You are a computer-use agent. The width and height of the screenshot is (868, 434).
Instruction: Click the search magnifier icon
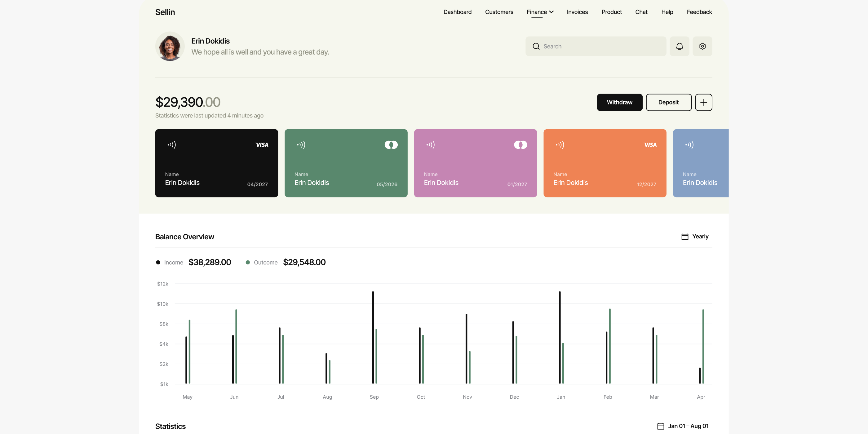(536, 46)
